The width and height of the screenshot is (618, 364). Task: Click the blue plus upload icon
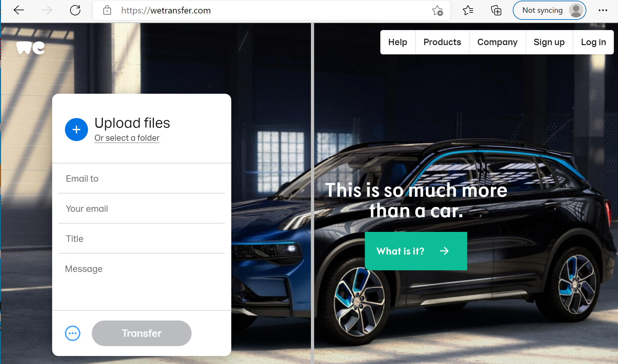coord(76,130)
